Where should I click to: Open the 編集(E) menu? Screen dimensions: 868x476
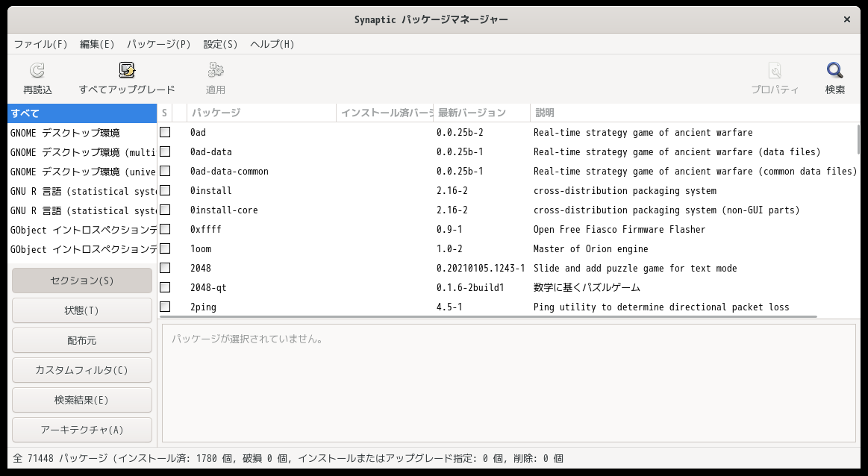click(x=97, y=44)
